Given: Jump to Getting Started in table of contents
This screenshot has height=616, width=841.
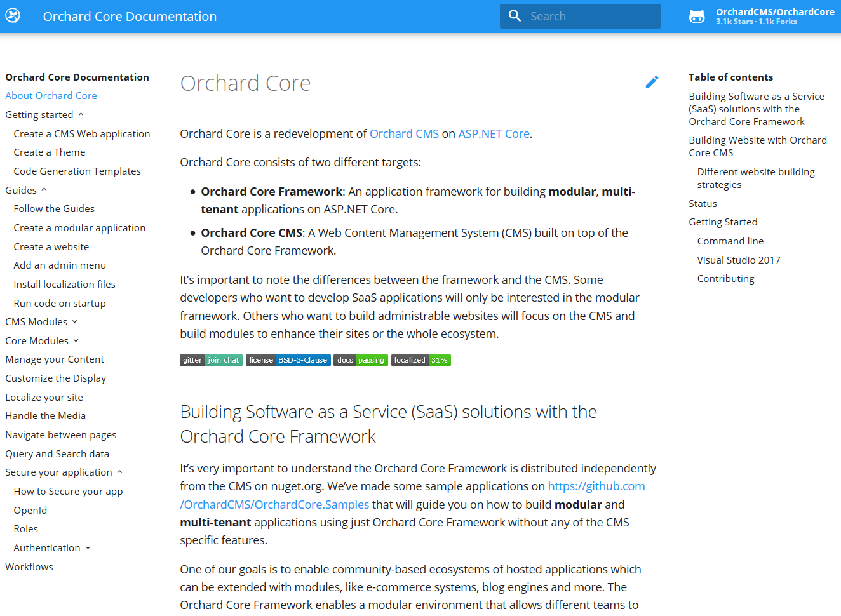Looking at the screenshot, I should click(723, 222).
